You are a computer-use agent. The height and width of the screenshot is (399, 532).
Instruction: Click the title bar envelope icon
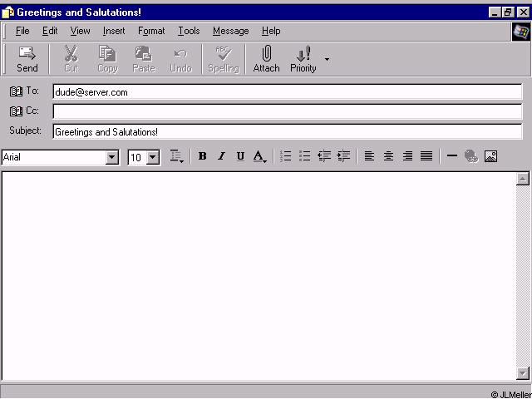click(7, 12)
